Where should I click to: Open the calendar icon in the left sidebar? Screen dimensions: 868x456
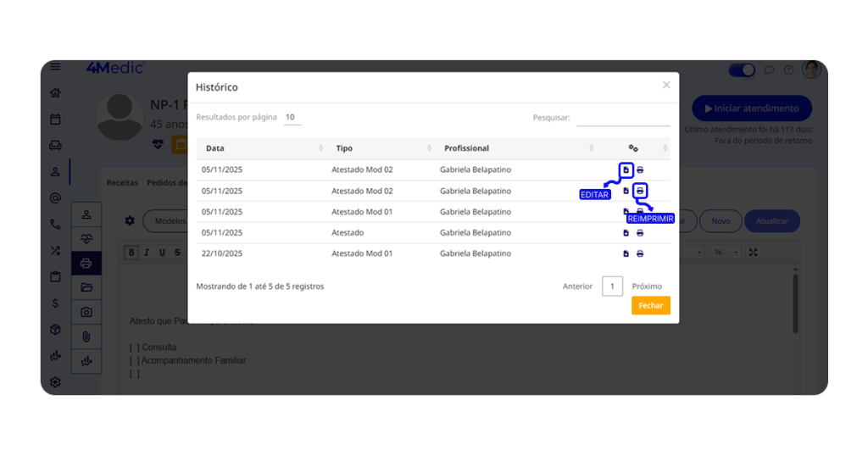point(55,120)
